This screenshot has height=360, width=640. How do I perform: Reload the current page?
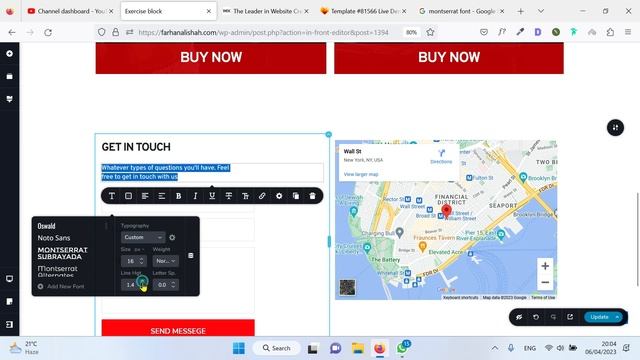[48, 32]
